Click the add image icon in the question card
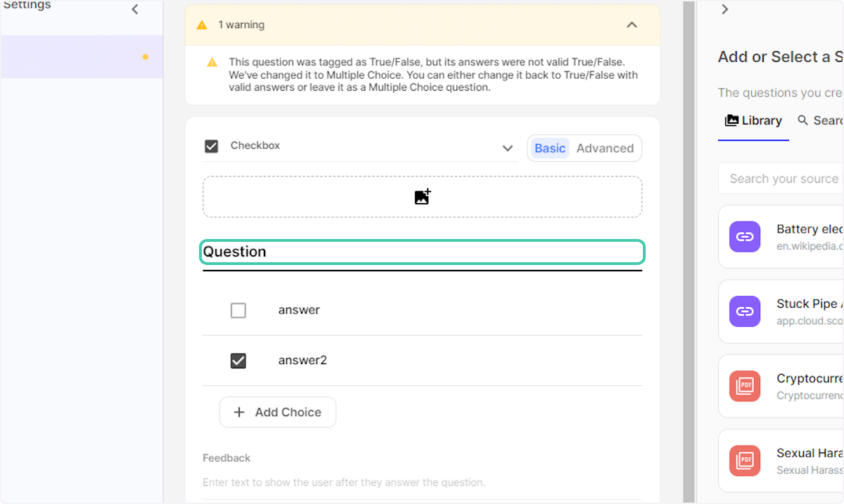The image size is (844, 504). click(422, 197)
